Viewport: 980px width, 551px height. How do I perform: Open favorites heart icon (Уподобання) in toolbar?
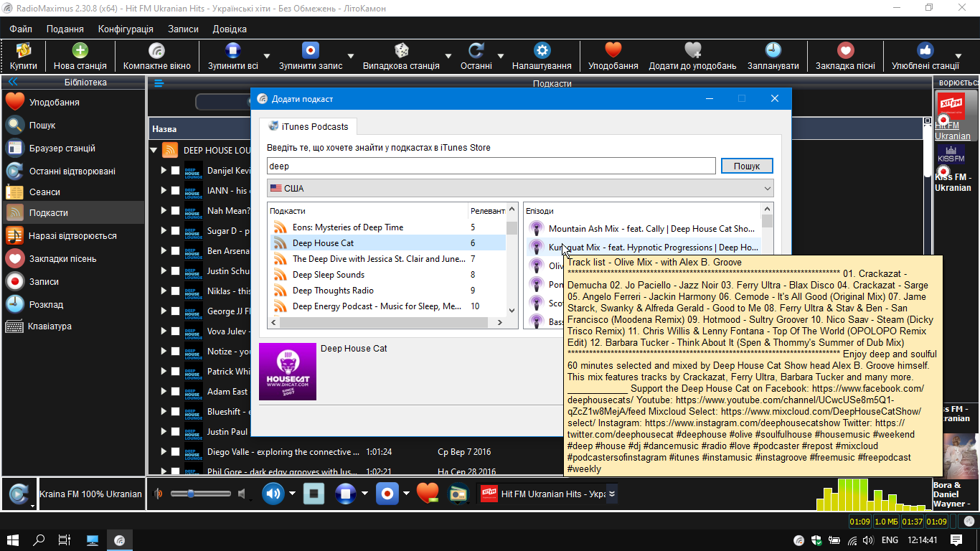(613, 50)
